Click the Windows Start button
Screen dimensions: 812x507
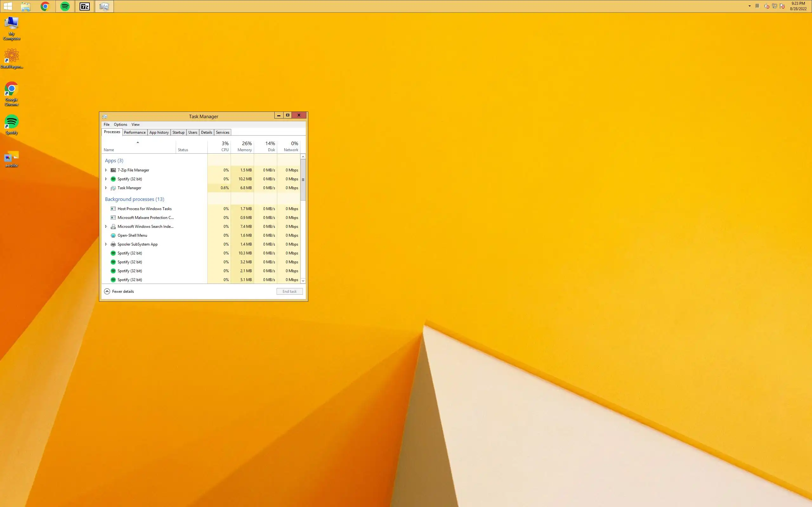pos(8,6)
